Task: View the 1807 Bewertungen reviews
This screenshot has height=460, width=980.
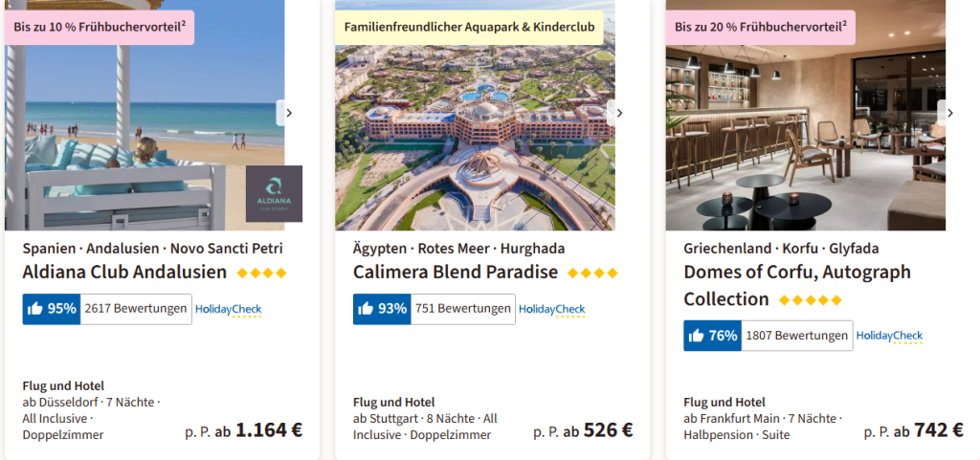Action: (797, 336)
